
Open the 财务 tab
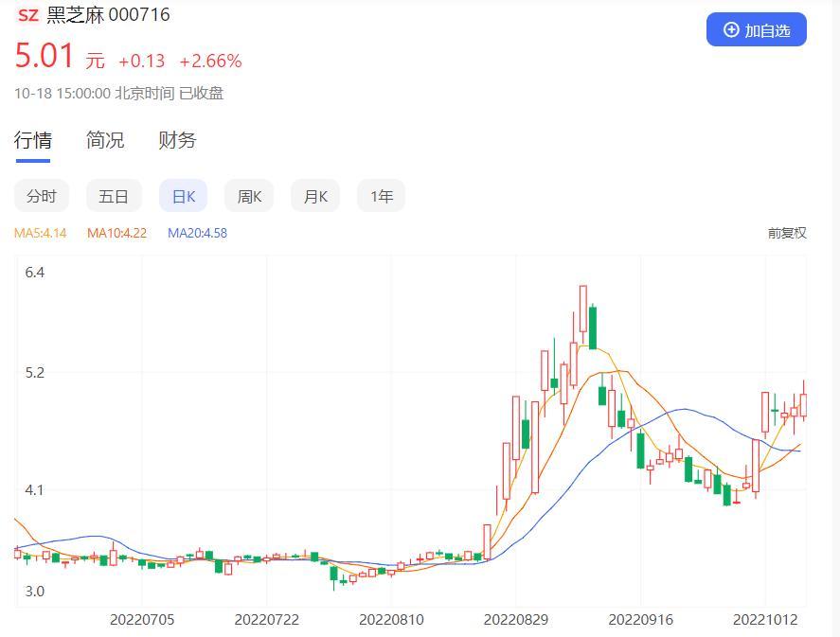coord(177,140)
